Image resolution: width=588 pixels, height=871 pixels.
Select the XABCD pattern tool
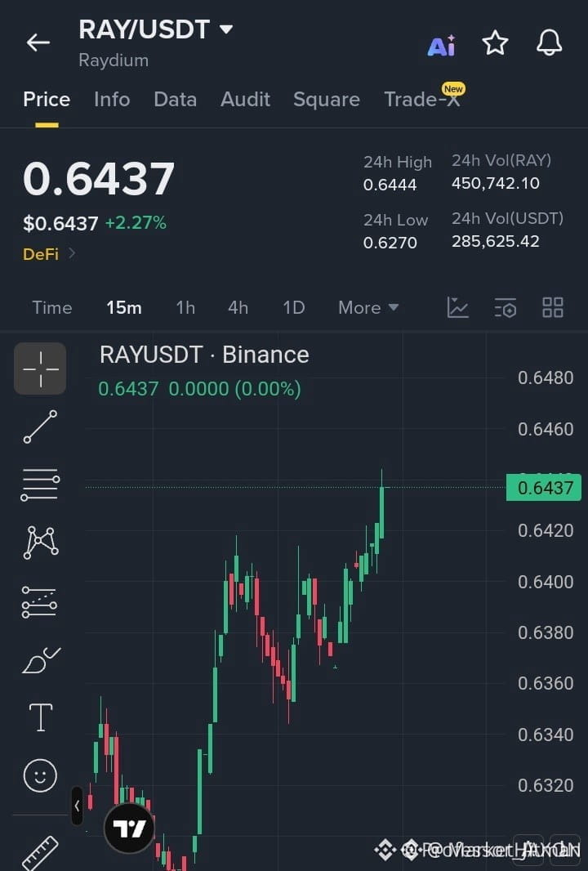pos(41,543)
